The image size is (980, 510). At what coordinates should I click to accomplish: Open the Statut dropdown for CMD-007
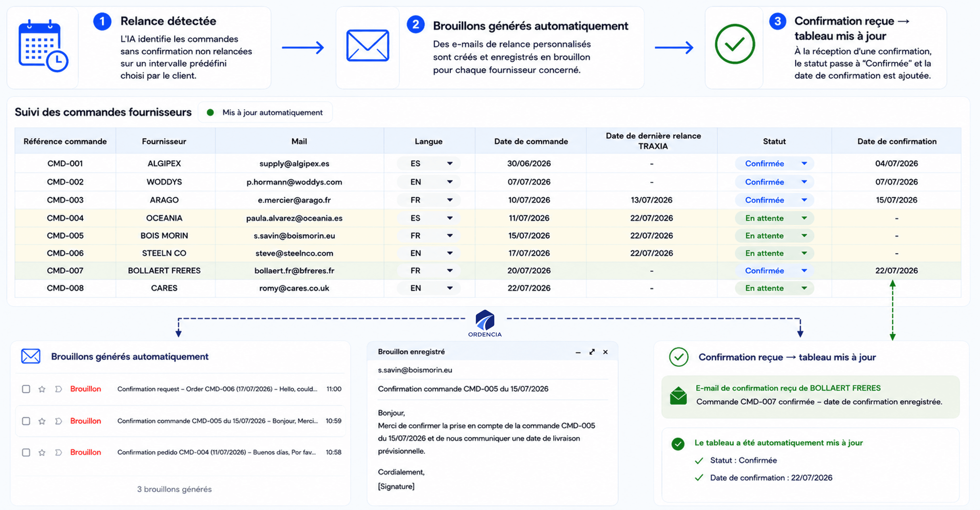[x=774, y=271]
